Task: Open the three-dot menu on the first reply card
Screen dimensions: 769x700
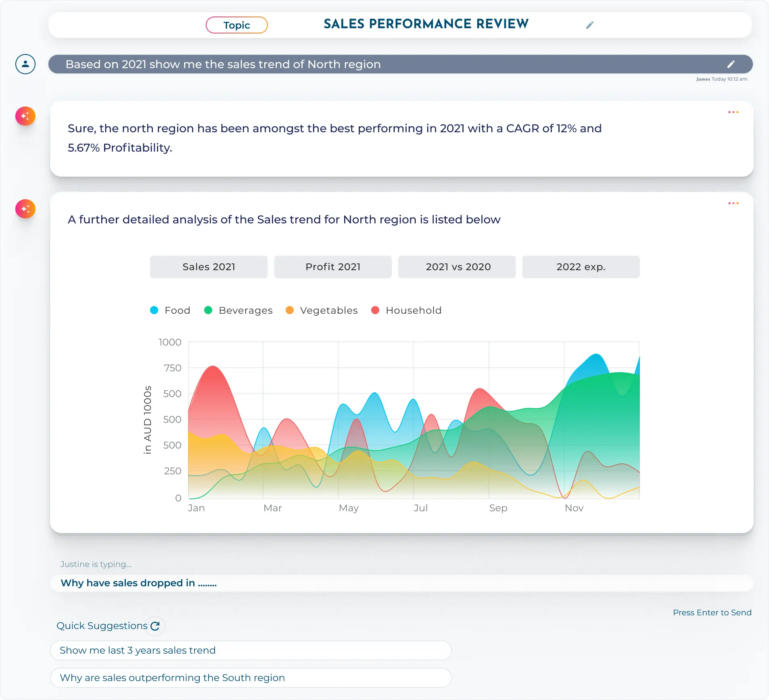Action: [733, 112]
